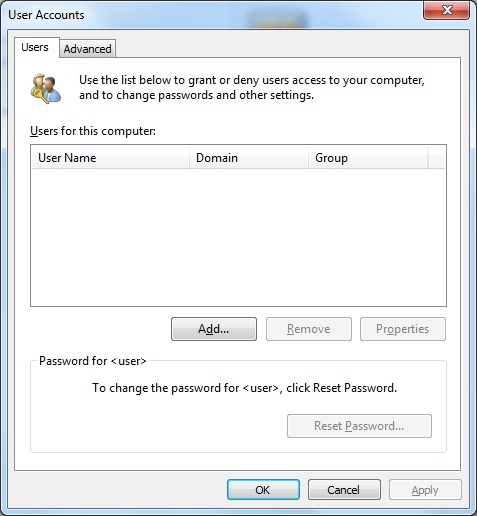Sort by Group column header
Viewport: 477px width, 516px height.
click(368, 158)
